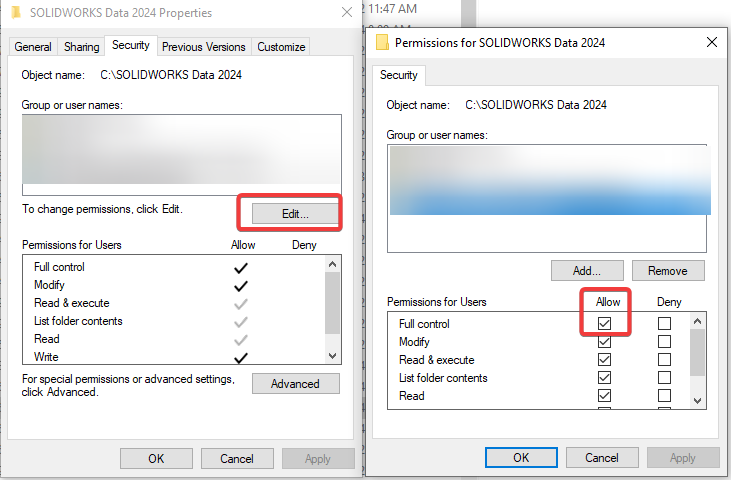Screen dimensions: 731x480
Task: Click the Edit... button
Action: pos(296,214)
